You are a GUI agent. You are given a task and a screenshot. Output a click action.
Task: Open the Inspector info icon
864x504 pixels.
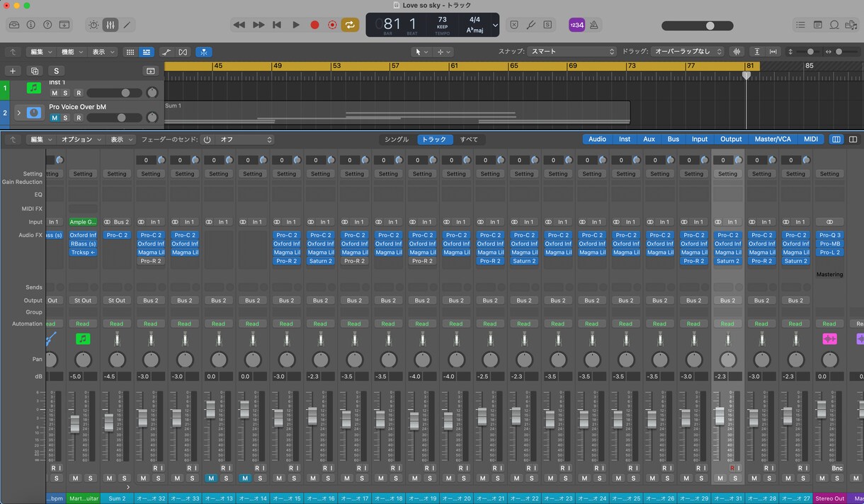point(30,25)
